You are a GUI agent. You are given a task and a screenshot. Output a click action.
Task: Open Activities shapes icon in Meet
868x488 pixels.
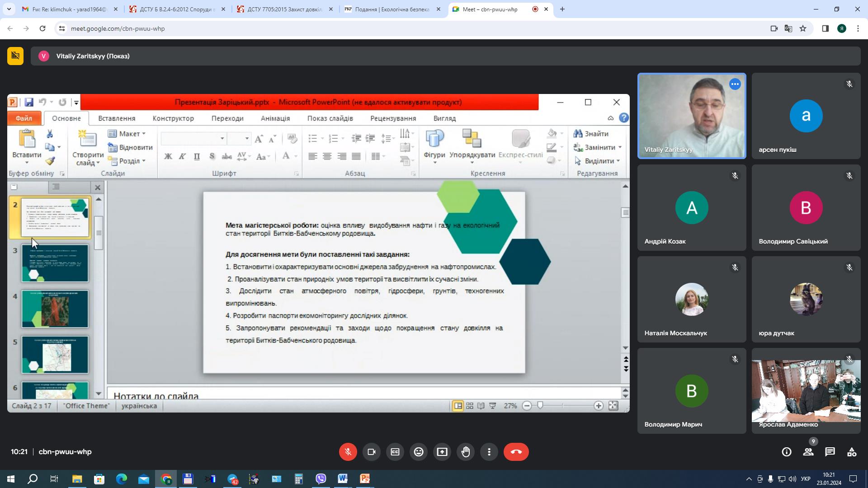click(852, 452)
